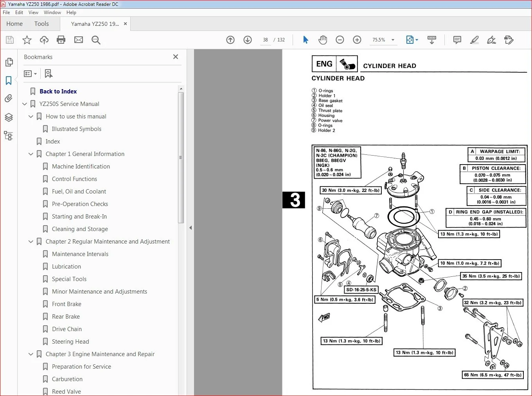Open the Layers side panel
Image resolution: width=532 pixels, height=396 pixels.
click(x=9, y=117)
